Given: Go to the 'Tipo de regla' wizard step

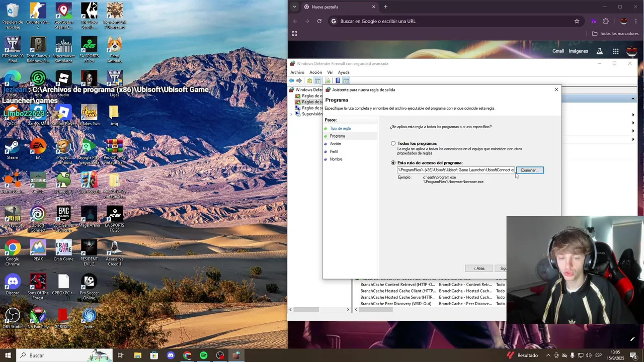Looking at the screenshot, I should coord(340,128).
